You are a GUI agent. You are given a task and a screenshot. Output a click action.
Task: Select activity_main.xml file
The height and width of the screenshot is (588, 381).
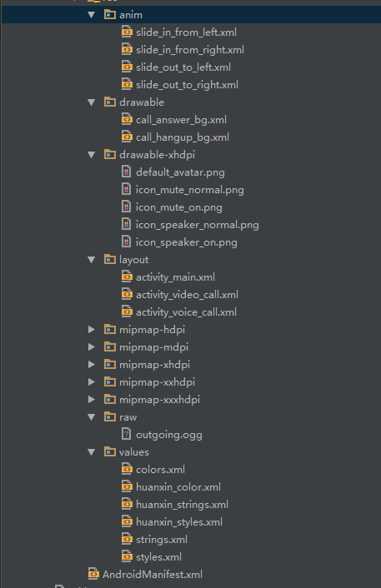(x=175, y=277)
